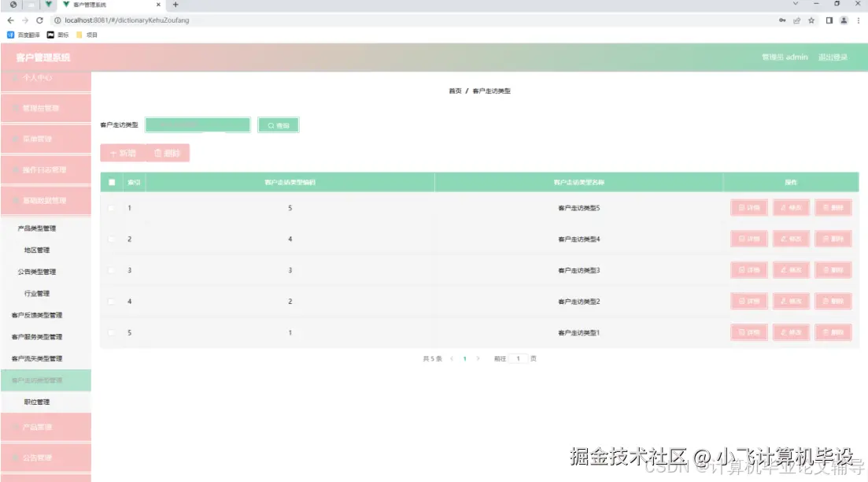Screen dimensions: 868x482
Task: Click 删除 for 客户走访类型4
Action: click(x=833, y=239)
